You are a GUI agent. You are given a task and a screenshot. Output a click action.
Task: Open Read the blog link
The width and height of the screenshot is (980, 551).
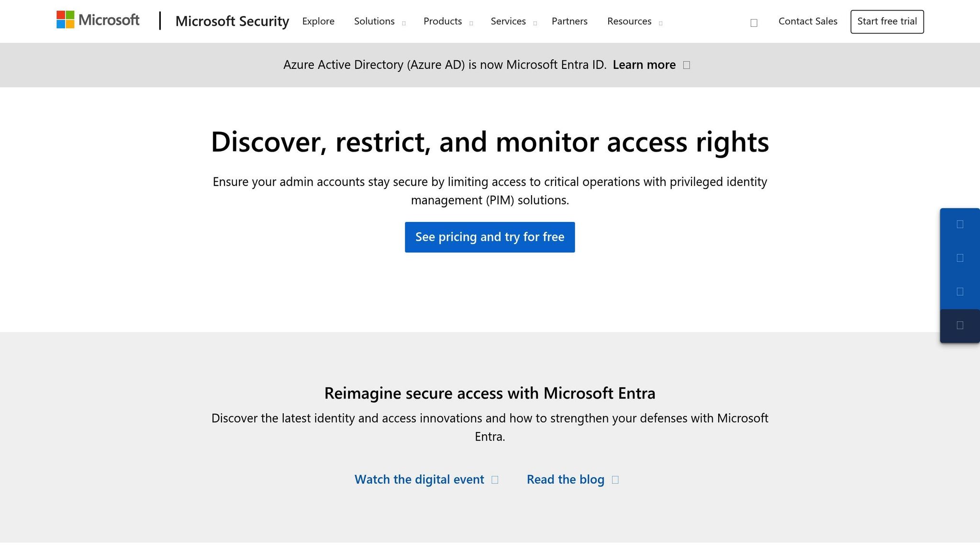pyautogui.click(x=566, y=479)
